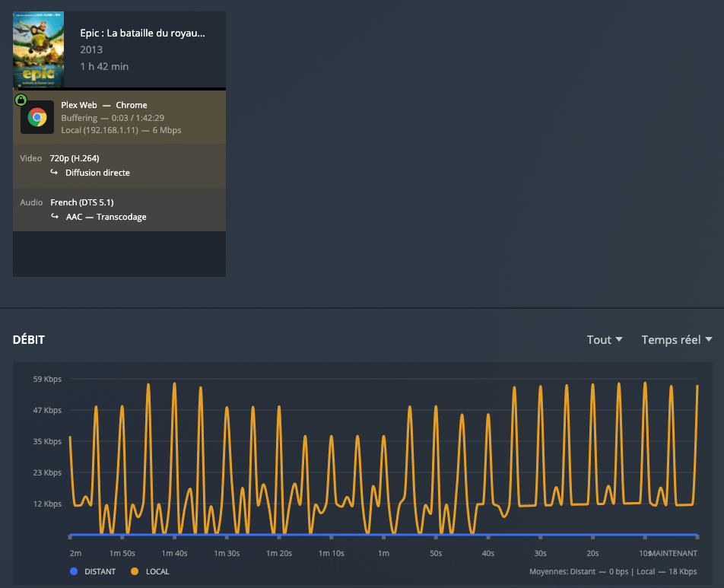
Task: Select the French (DTS 5.1) audio stream info
Action: (x=81, y=202)
